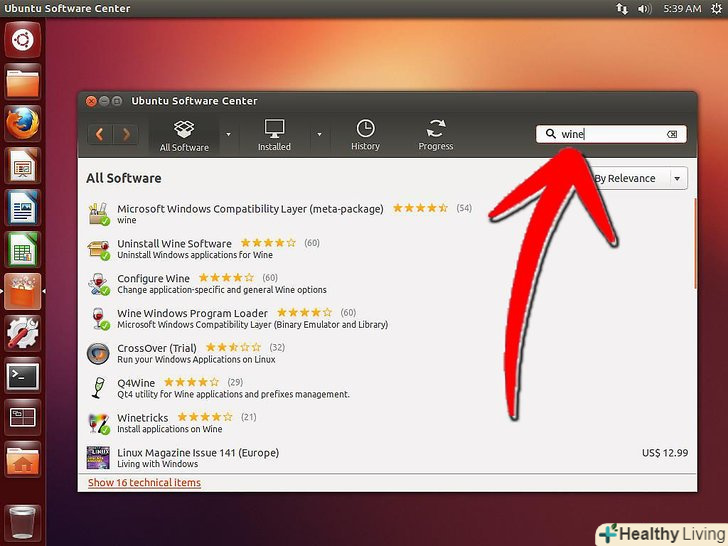Expand the All Software dropdown arrow
The image size is (728, 546).
point(228,135)
